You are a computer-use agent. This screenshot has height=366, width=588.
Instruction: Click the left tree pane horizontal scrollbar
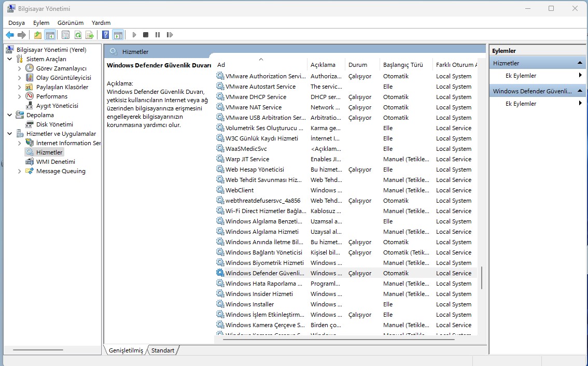(x=38, y=350)
